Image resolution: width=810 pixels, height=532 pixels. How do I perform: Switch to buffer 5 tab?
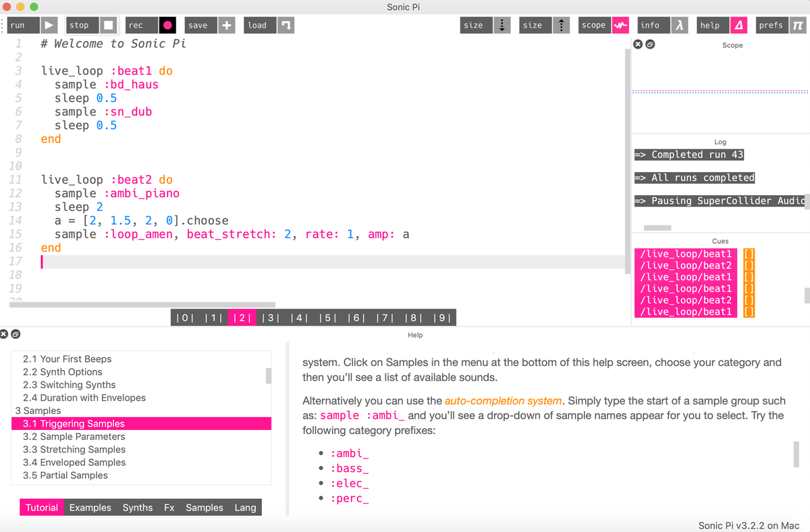click(327, 317)
